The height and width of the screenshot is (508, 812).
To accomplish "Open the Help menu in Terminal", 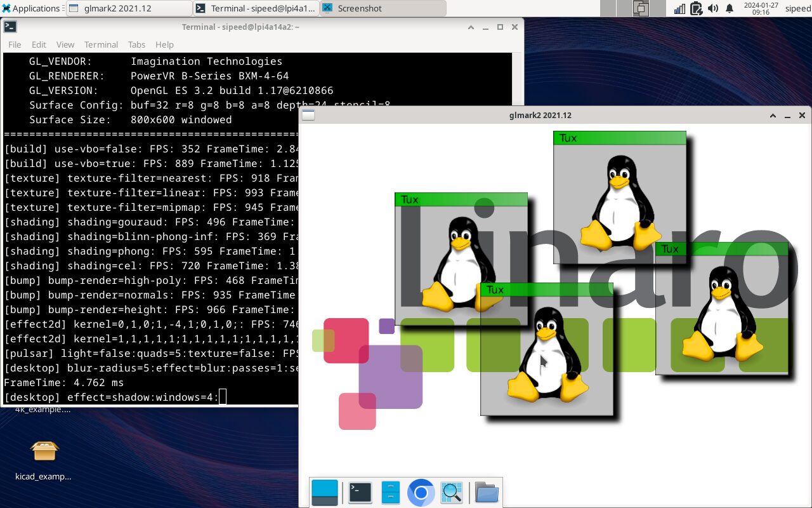I will (164, 44).
